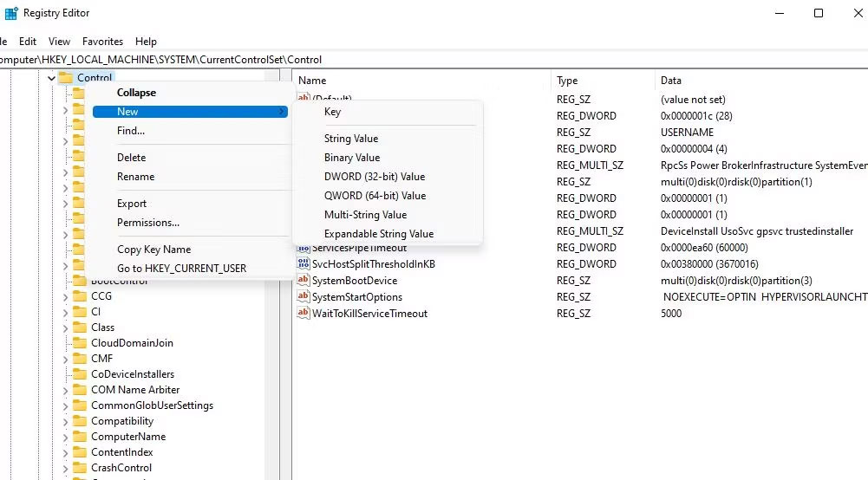
Task: Select Key in the New submenu
Action: click(333, 112)
